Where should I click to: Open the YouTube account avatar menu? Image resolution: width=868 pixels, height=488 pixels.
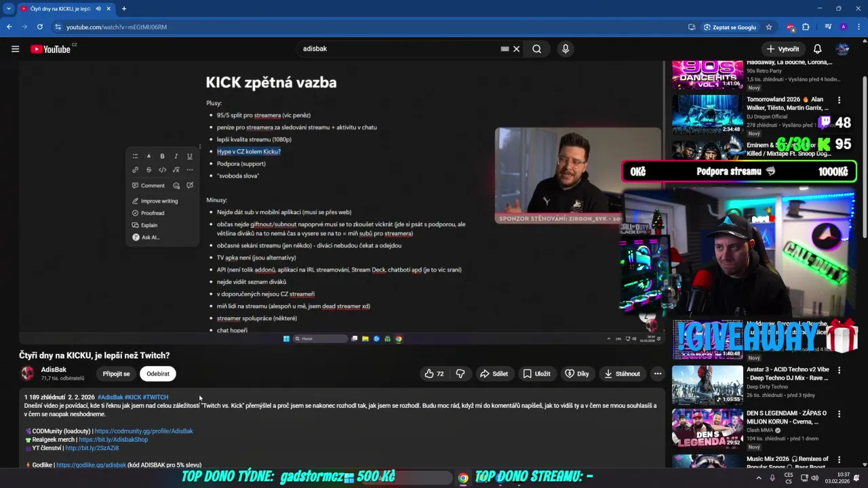pyautogui.click(x=843, y=49)
